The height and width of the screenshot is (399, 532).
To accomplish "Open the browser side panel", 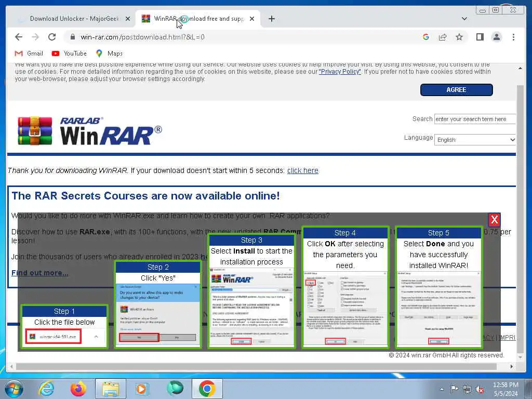I will 480,37.
